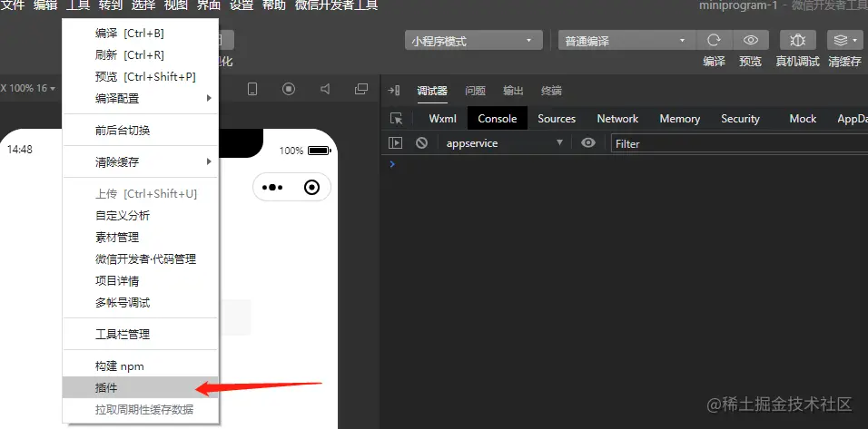This screenshot has height=429, width=868.
Task: Toggle the live expression eye icon
Action: pyautogui.click(x=587, y=143)
